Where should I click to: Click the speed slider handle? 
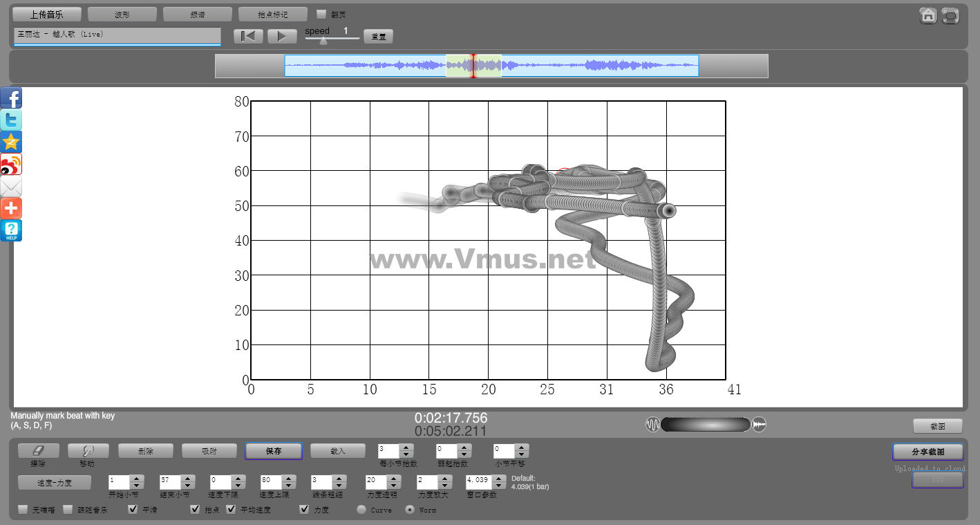click(323, 41)
